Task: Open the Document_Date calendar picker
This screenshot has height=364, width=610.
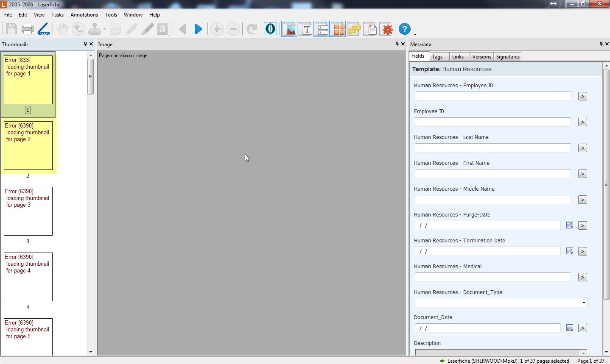Action: click(x=570, y=328)
